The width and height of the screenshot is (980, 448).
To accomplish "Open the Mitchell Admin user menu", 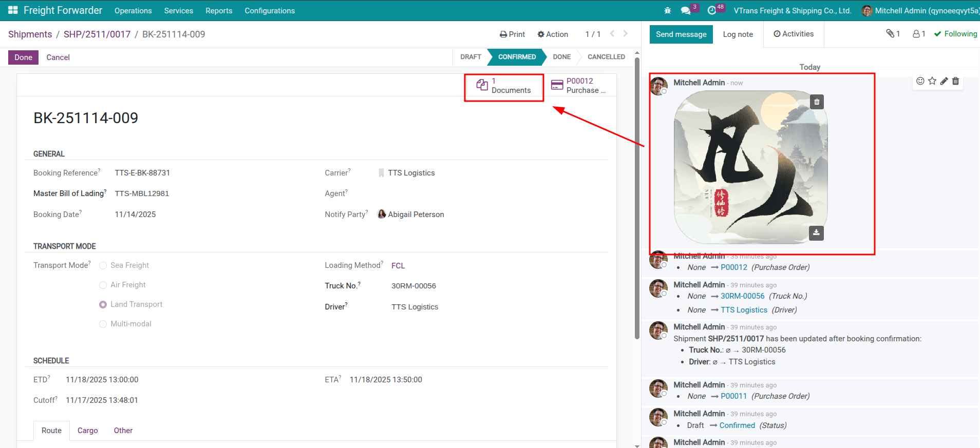I will point(920,11).
